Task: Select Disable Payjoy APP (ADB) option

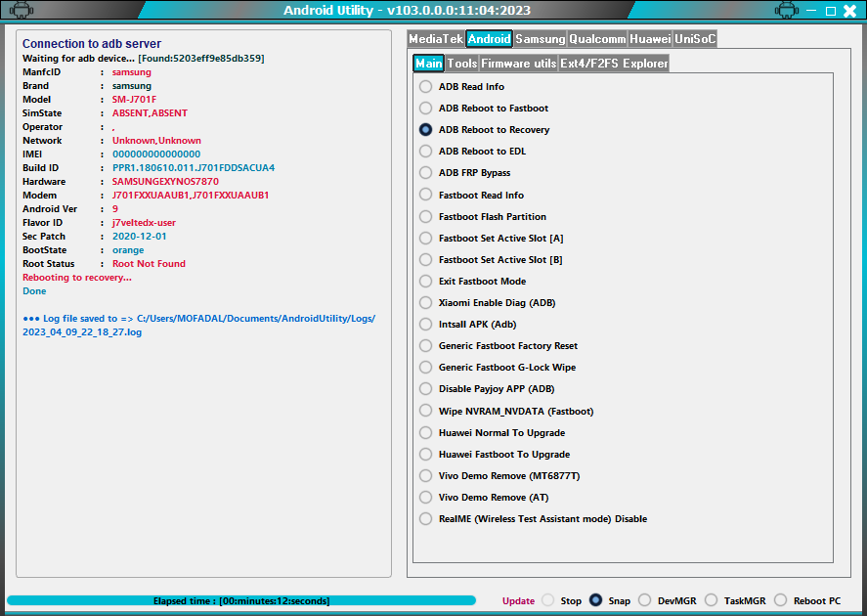Action: (x=425, y=389)
